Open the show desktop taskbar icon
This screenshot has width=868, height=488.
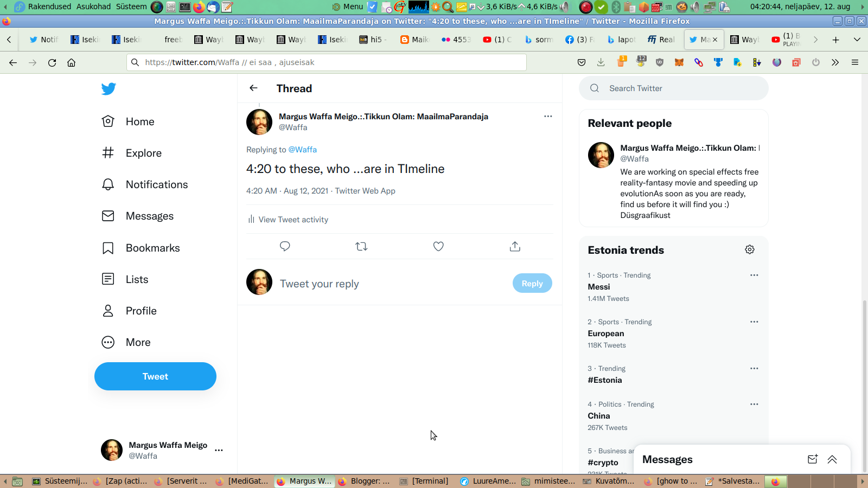click(x=17, y=481)
